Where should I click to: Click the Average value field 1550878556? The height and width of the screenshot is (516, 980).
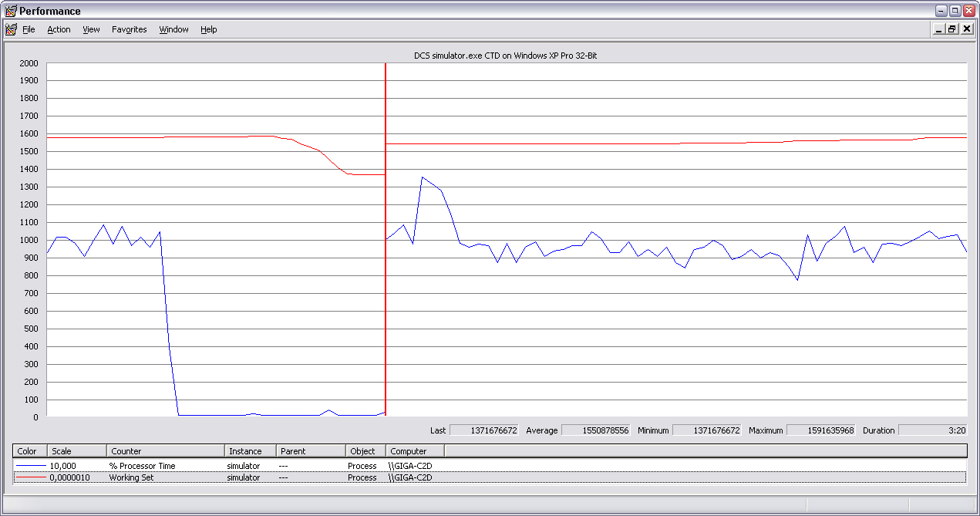[x=596, y=430]
